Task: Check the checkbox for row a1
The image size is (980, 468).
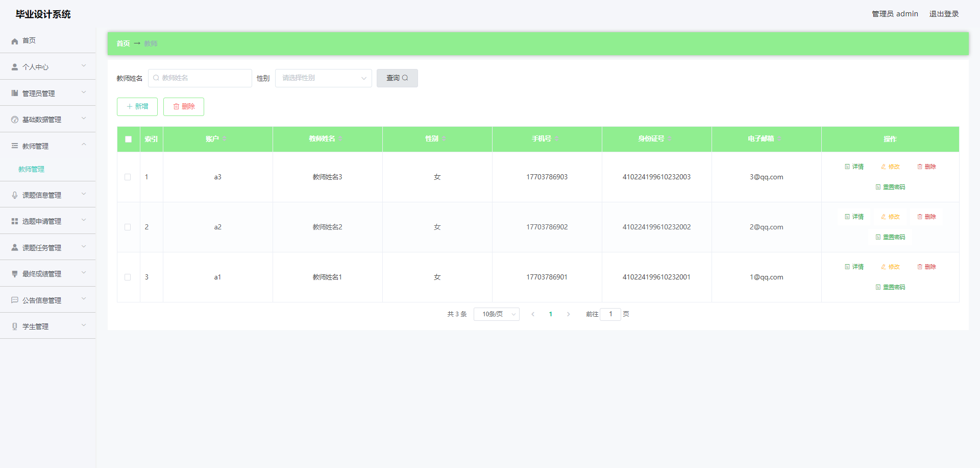Action: [128, 277]
